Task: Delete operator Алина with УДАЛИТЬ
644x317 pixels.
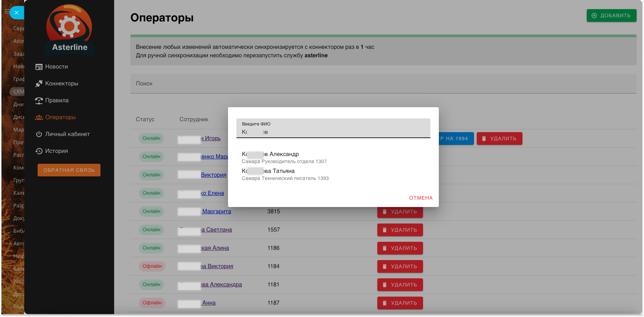Action: [x=400, y=248]
